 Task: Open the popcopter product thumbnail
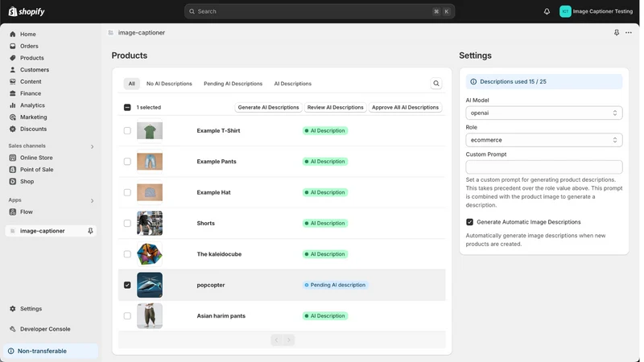click(x=150, y=285)
